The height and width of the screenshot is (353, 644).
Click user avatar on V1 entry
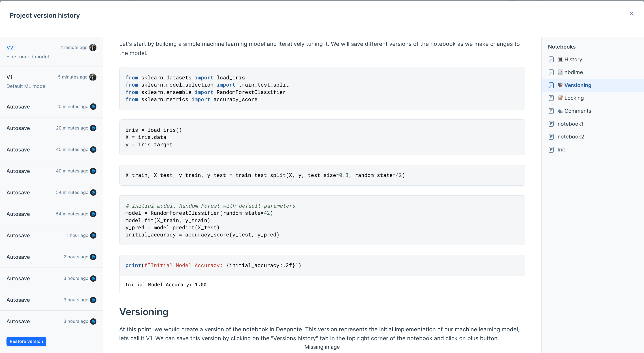coord(93,77)
